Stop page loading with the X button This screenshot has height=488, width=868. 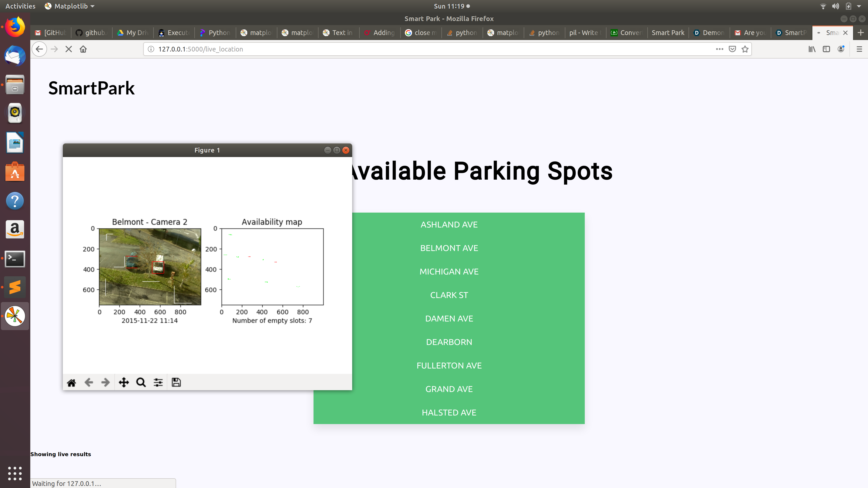point(68,49)
